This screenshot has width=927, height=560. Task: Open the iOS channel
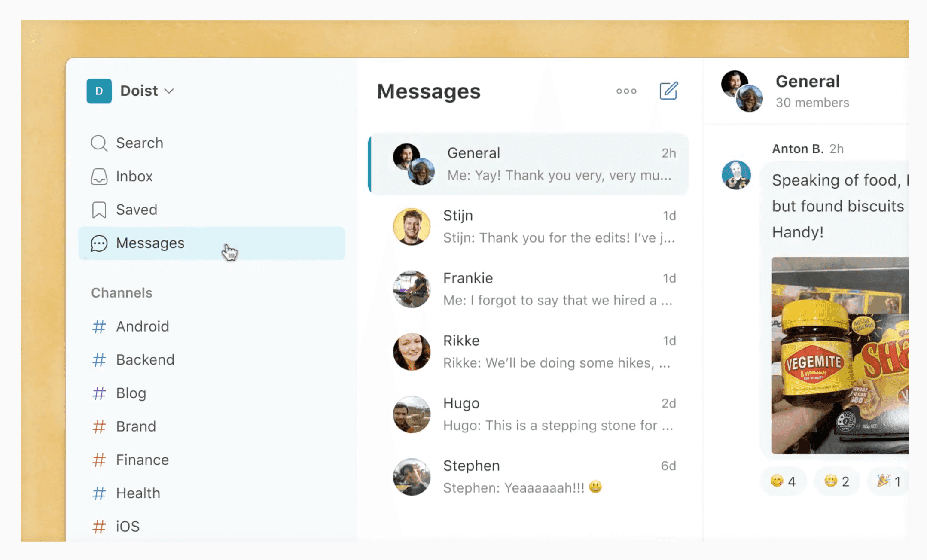pos(212,527)
